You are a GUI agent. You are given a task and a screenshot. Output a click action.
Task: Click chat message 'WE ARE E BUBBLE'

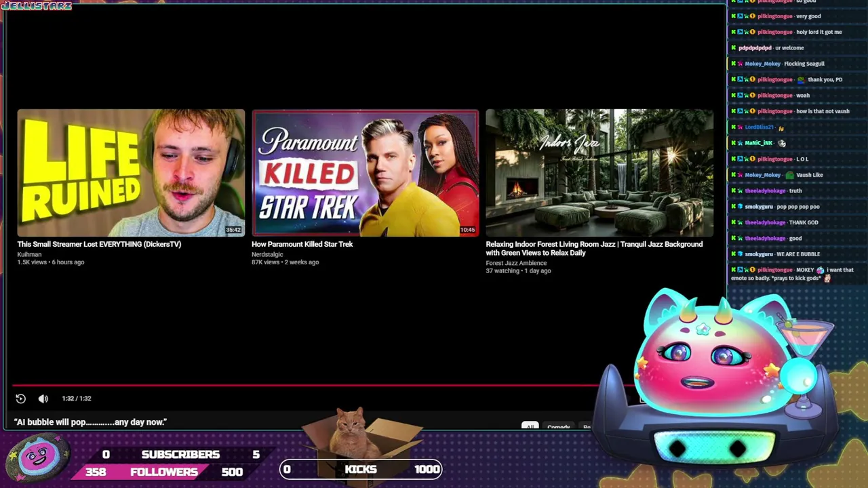[x=798, y=254]
